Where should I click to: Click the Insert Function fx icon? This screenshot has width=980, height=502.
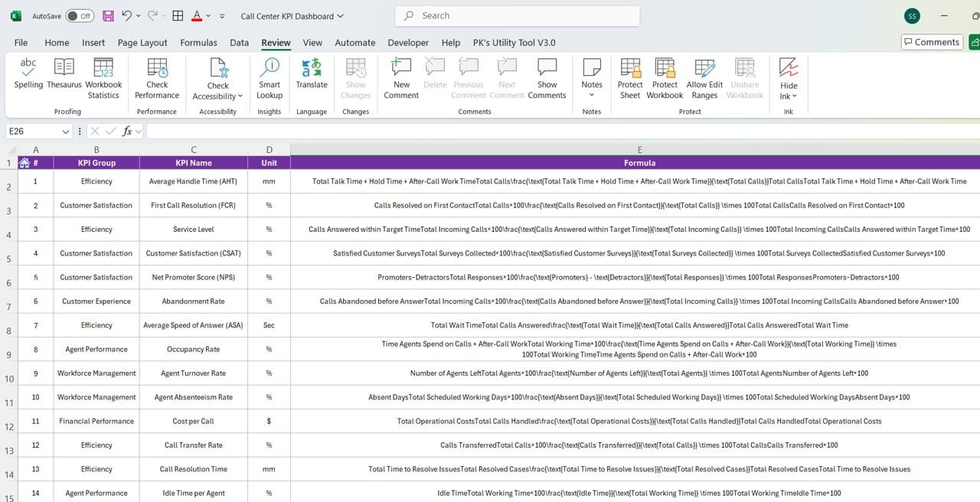[x=128, y=132]
